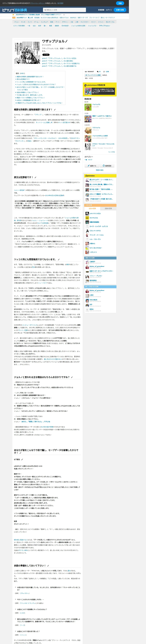The height and width of the screenshot is (644, 146).
Task: Jump to contents item 10 関連タグ
Action: (x=39, y=103)
